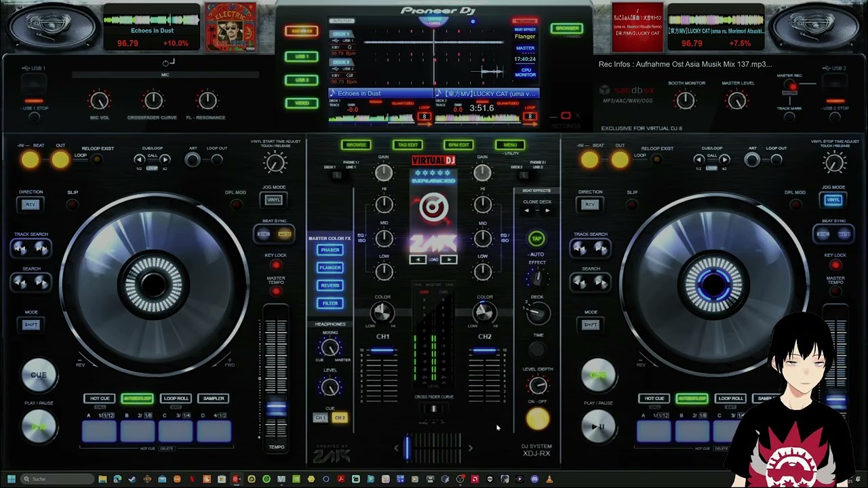This screenshot has width=868, height=488.
Task: Halve the loop on left deck
Action: click(140, 159)
